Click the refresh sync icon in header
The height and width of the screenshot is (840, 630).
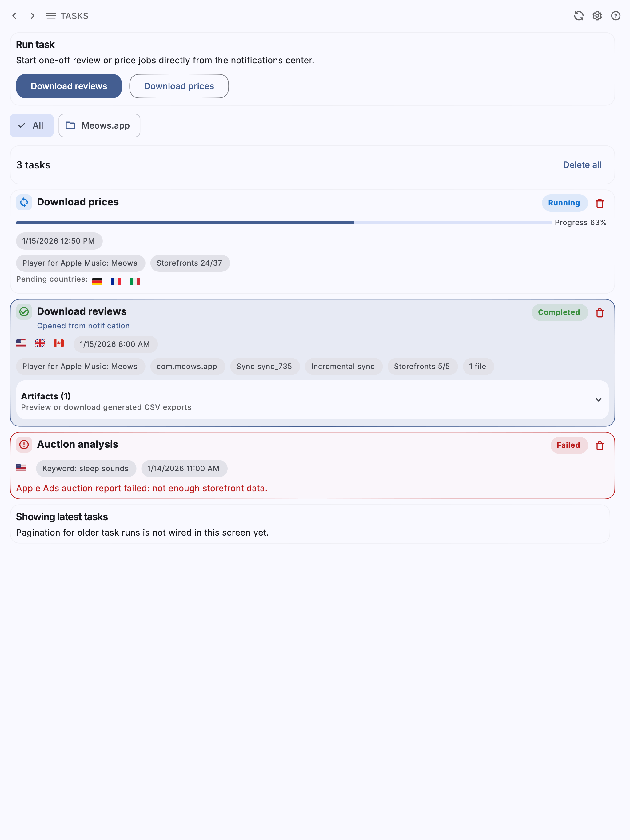tap(579, 16)
